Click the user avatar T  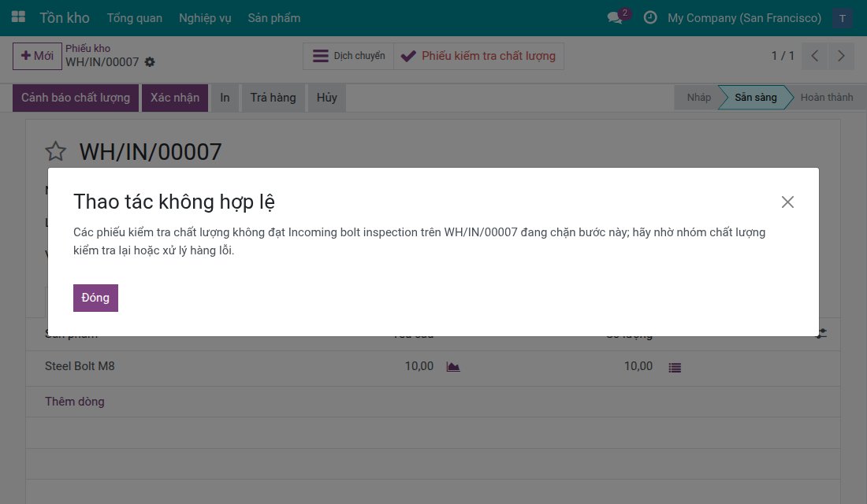(x=842, y=18)
